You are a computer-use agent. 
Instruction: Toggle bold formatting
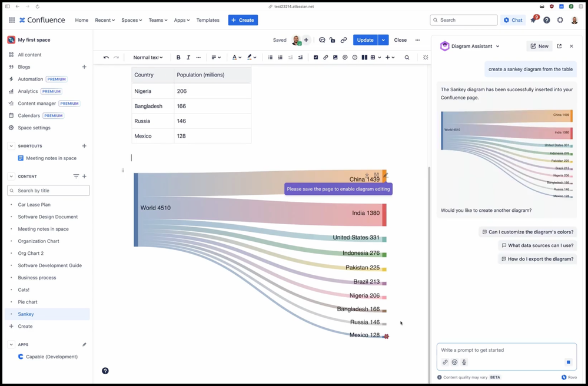(x=178, y=57)
